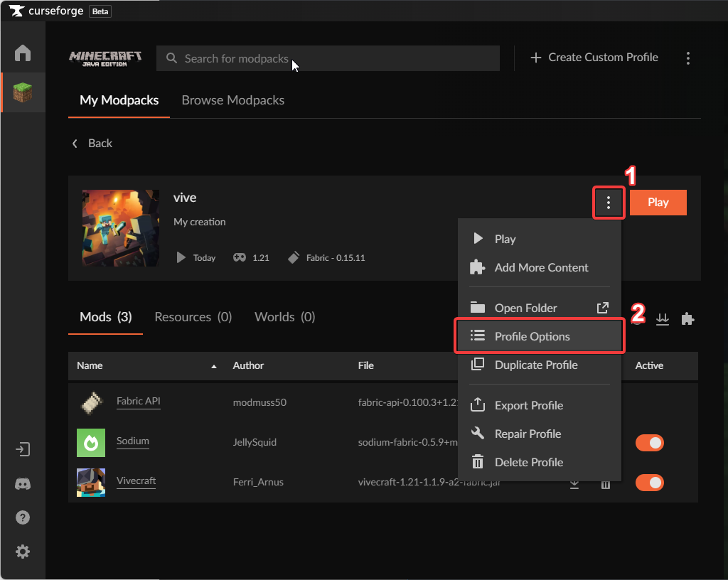The width and height of the screenshot is (728, 580).
Task: Click the Back chevron arrow
Action: point(75,144)
